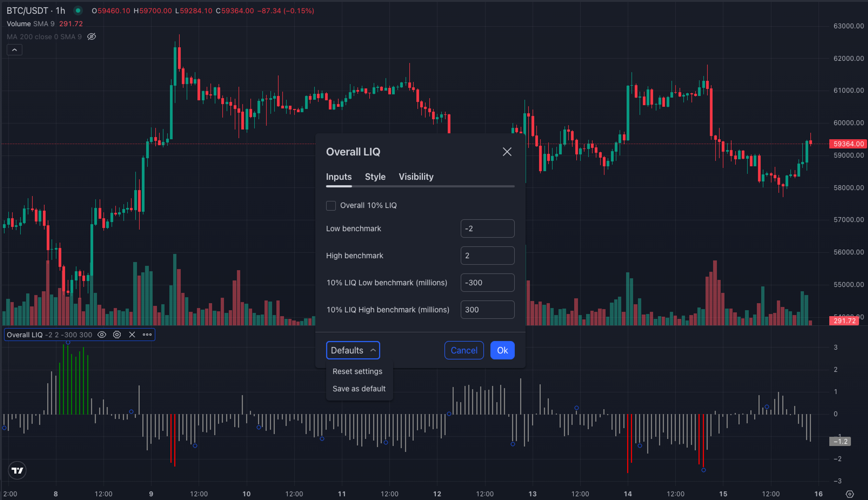
Task: Switch to the Style tab
Action: [x=375, y=177]
